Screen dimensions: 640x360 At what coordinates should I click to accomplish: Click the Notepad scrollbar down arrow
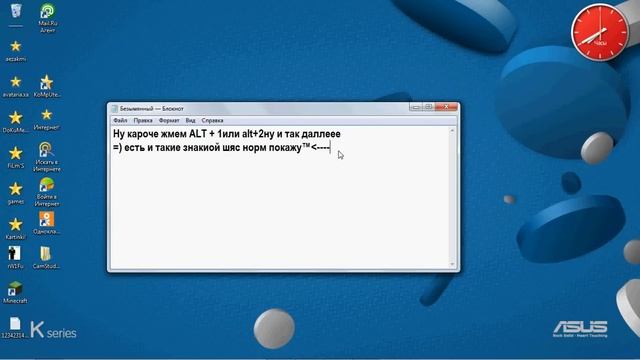pyautogui.click(x=452, y=264)
